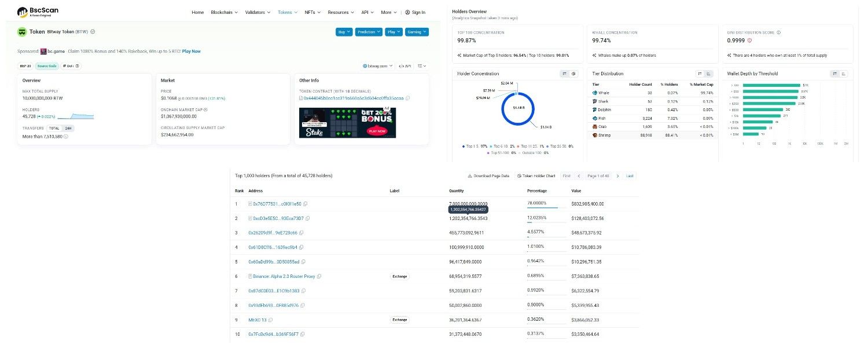Open the Play dropdown

click(x=393, y=32)
